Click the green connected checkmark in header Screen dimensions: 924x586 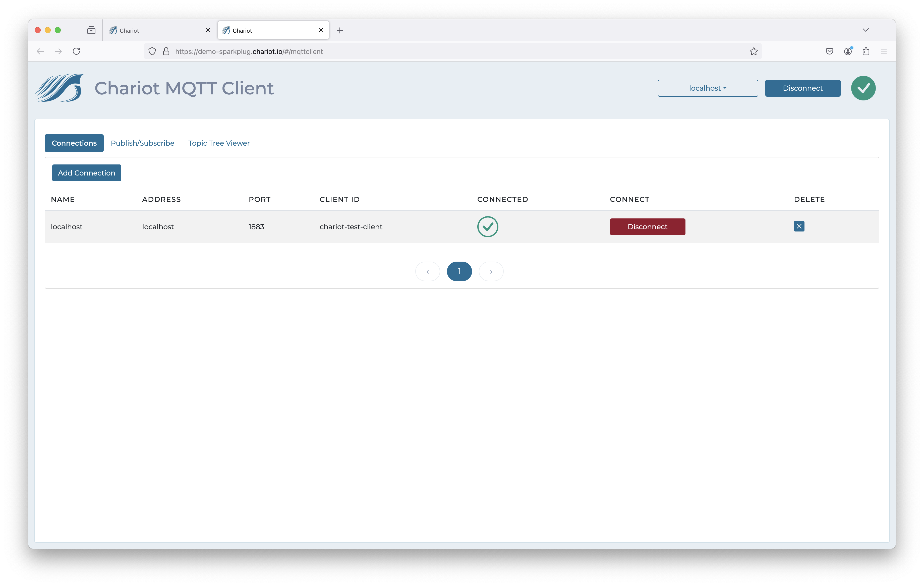point(863,88)
